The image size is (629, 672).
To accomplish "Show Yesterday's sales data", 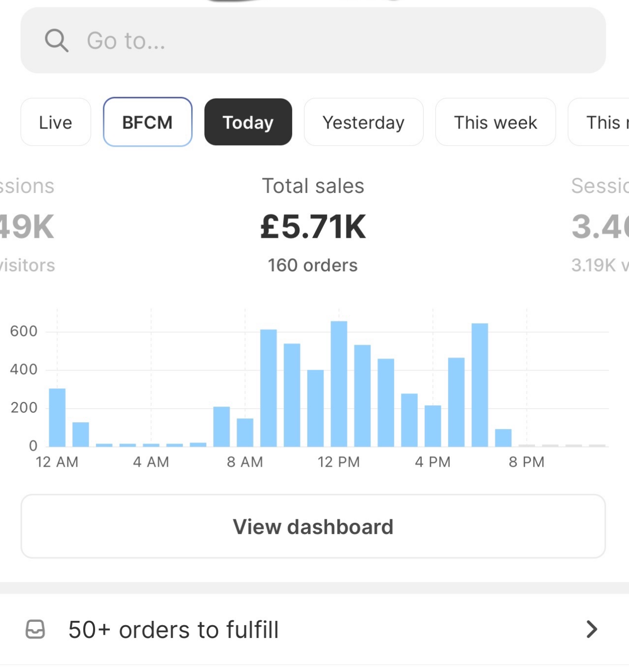I will click(364, 122).
